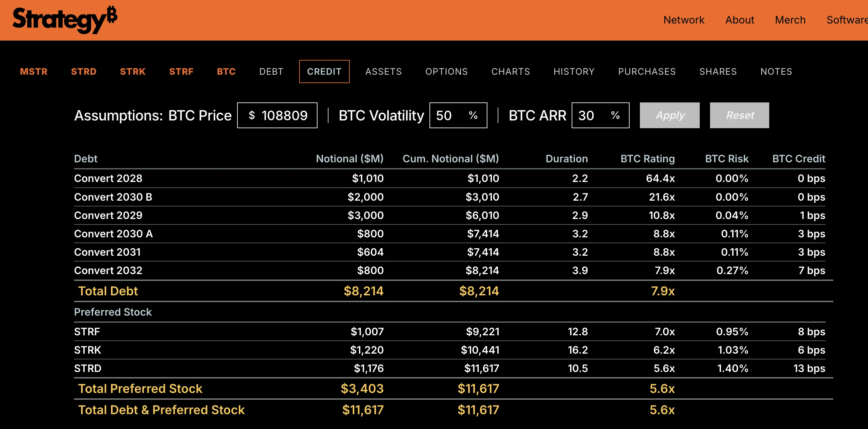
Task: Click the BTC Price input field
Action: click(x=277, y=115)
